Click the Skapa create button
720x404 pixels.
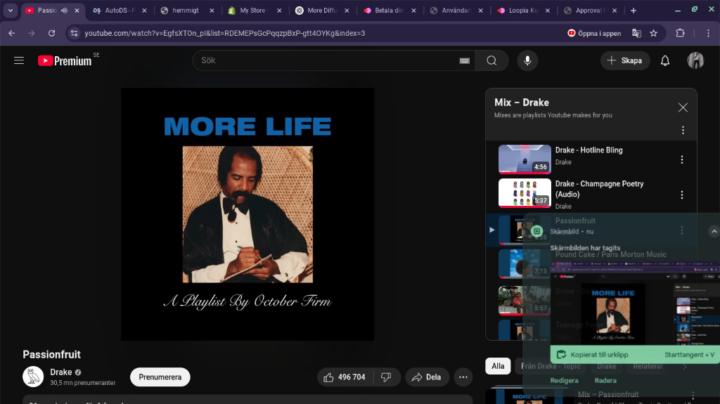(x=625, y=61)
